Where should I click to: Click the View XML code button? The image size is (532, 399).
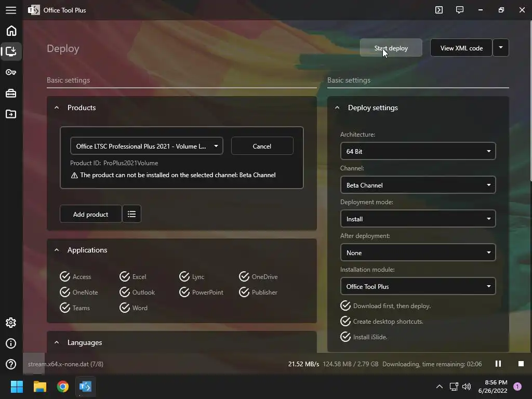(x=461, y=48)
